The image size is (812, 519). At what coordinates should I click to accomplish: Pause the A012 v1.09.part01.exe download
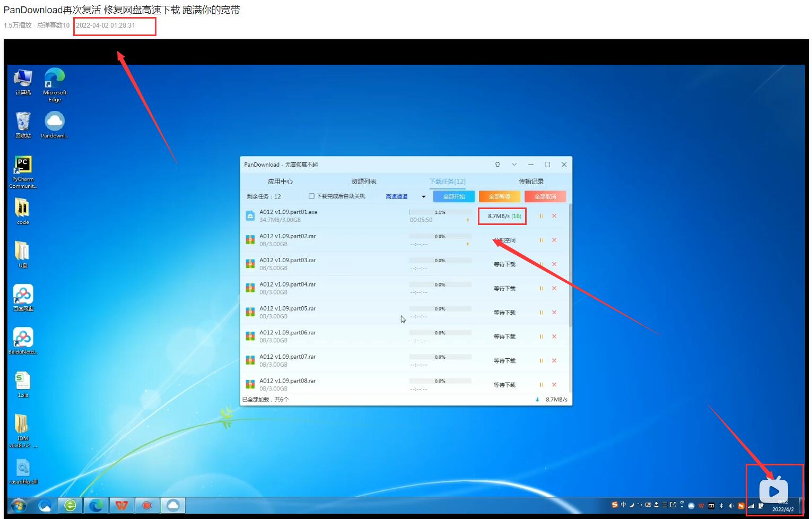541,216
